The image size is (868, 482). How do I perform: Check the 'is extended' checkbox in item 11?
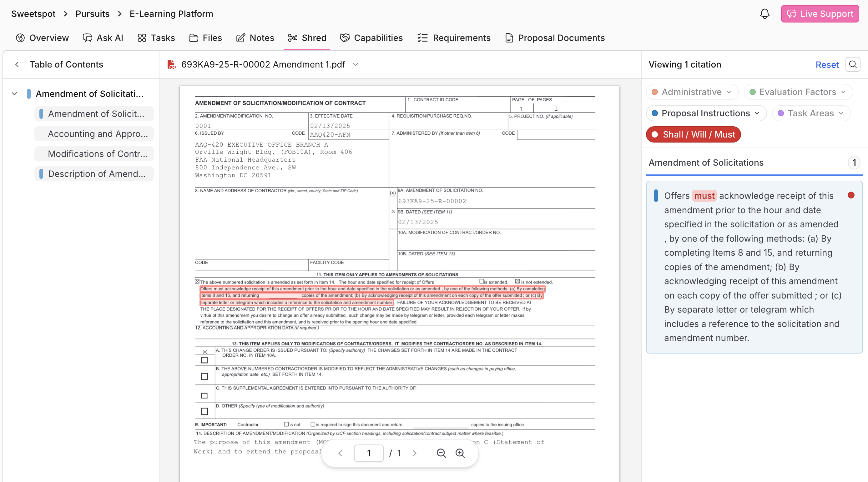click(482, 281)
